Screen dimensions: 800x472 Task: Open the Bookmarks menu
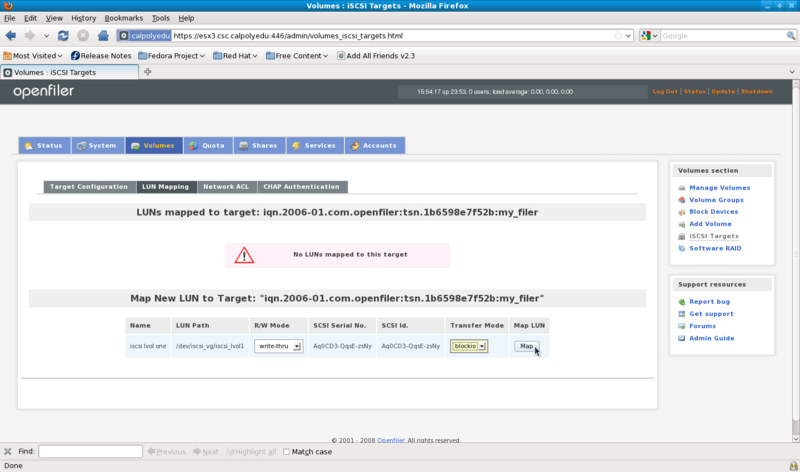tap(123, 18)
